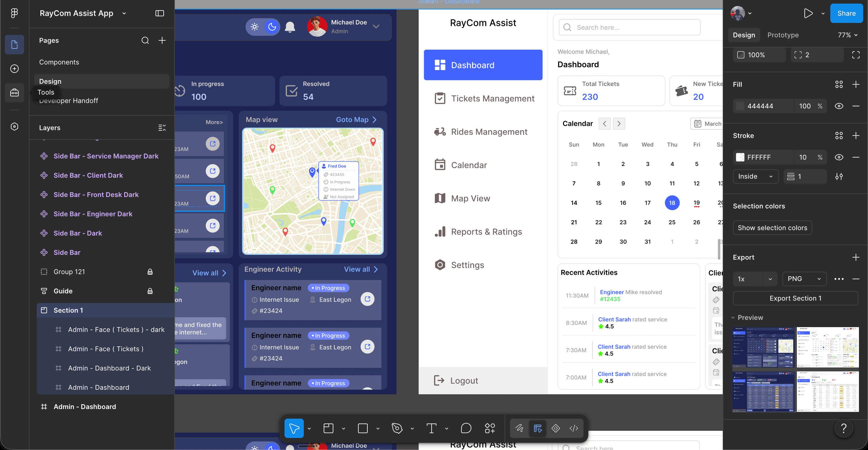
Task: Click the Goto Map link
Action: click(x=356, y=120)
